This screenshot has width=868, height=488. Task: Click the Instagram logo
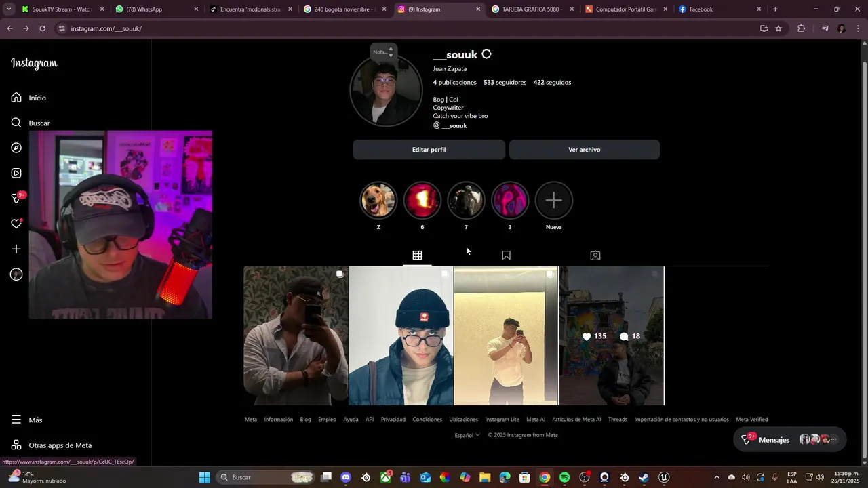pyautogui.click(x=34, y=63)
